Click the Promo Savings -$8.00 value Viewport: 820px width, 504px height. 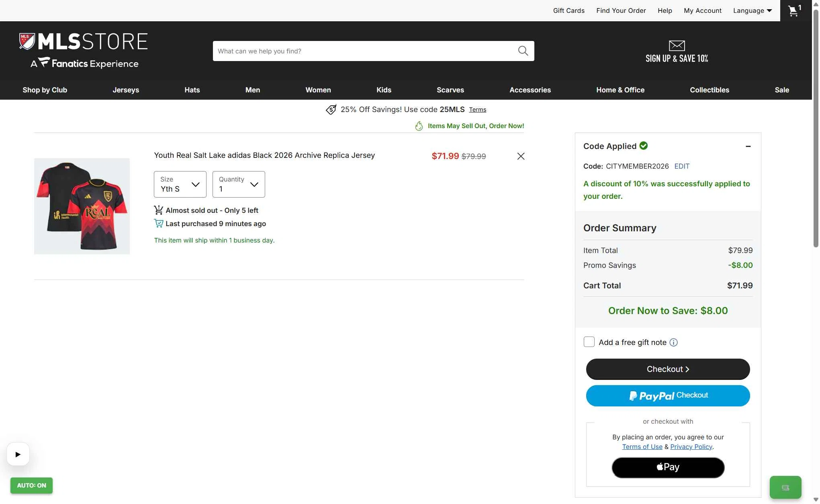tap(740, 265)
